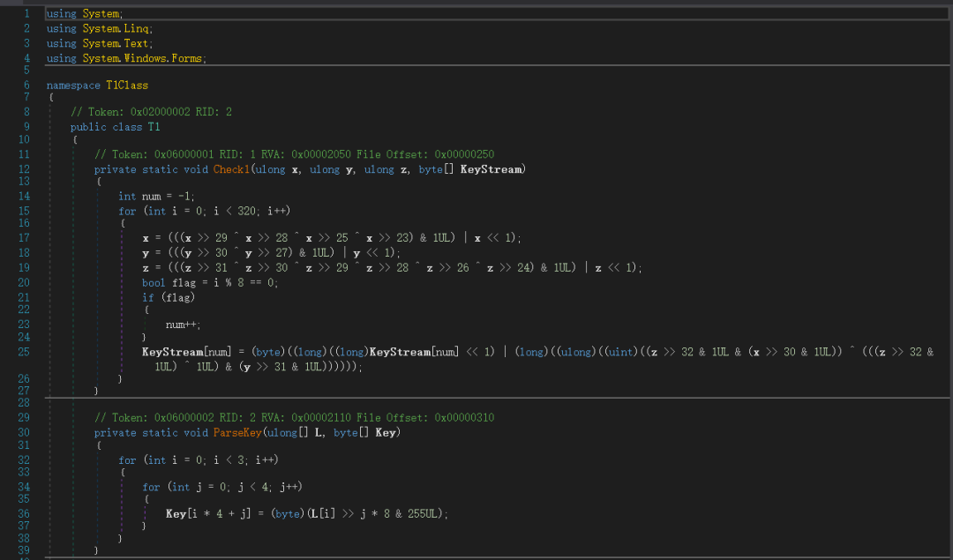Image resolution: width=953 pixels, height=560 pixels.
Task: Click the comment with RVA 0x00002110
Action: pos(294,418)
